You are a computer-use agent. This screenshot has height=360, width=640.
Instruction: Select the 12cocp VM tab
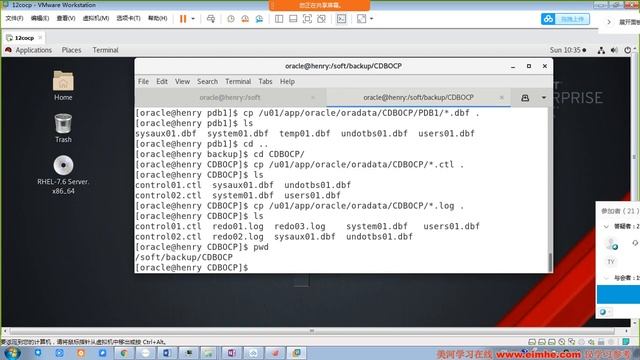click(24, 38)
